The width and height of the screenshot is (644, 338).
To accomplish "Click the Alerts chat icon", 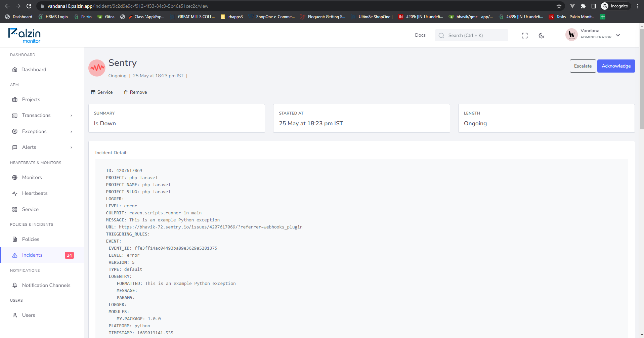I will point(15,147).
